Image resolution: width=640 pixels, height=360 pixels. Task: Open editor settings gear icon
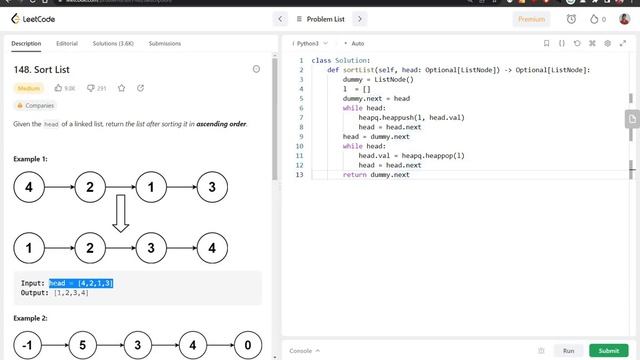(607, 43)
